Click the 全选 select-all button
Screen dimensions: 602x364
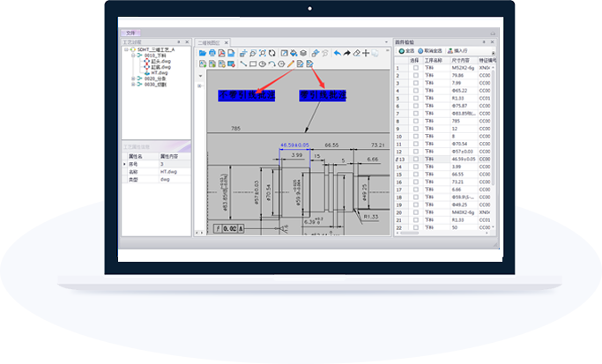click(406, 51)
